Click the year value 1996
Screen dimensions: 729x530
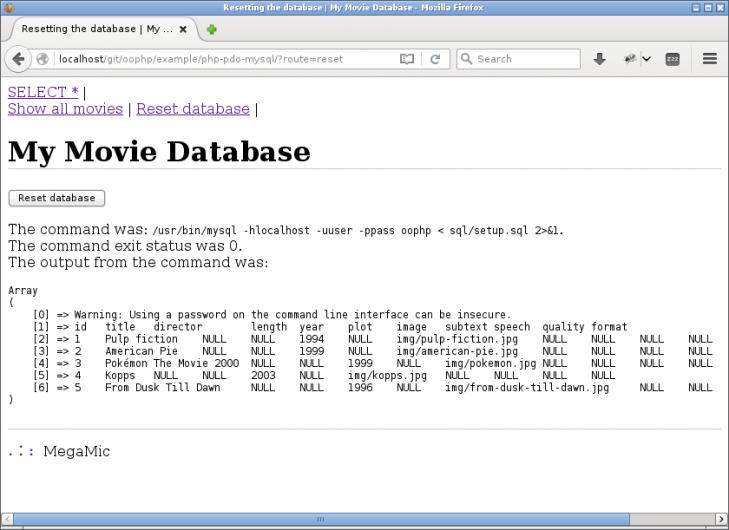pyautogui.click(x=360, y=387)
